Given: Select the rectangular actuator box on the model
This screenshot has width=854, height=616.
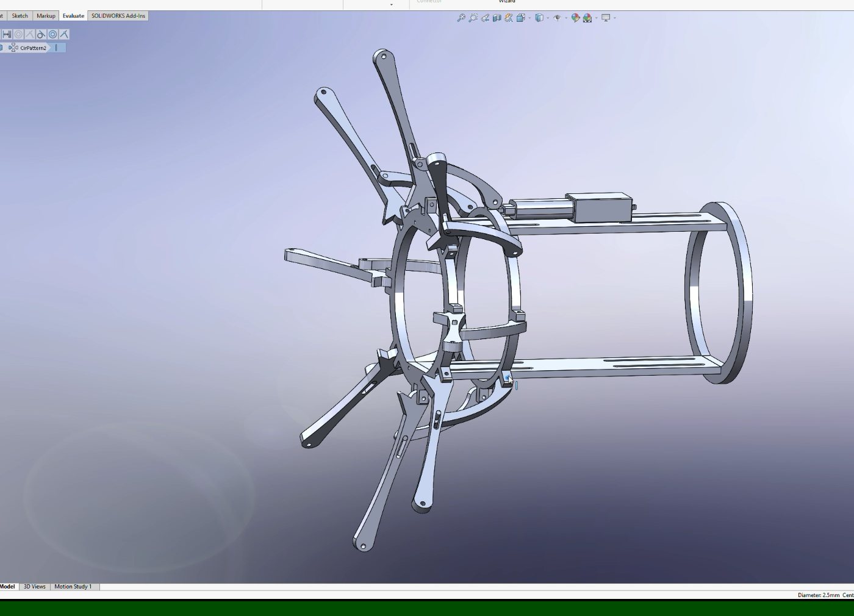Looking at the screenshot, I should pos(601,207).
